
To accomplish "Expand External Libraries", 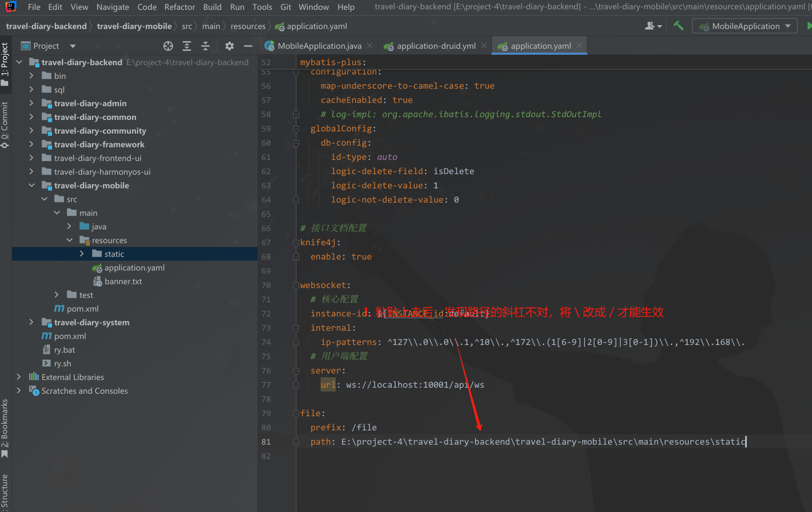I will 19,377.
